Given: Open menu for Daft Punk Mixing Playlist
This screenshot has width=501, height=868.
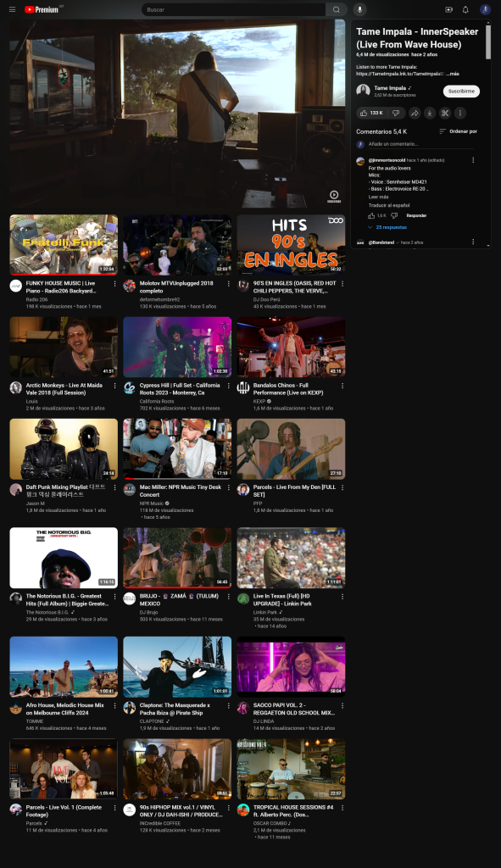Looking at the screenshot, I should pyautogui.click(x=115, y=487).
